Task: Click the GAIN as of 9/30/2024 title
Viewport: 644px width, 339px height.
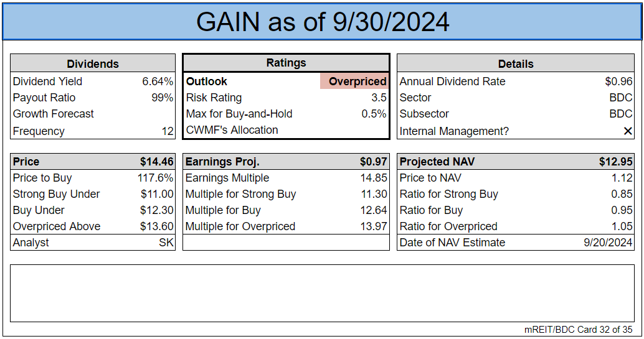Action: pyautogui.click(x=323, y=22)
